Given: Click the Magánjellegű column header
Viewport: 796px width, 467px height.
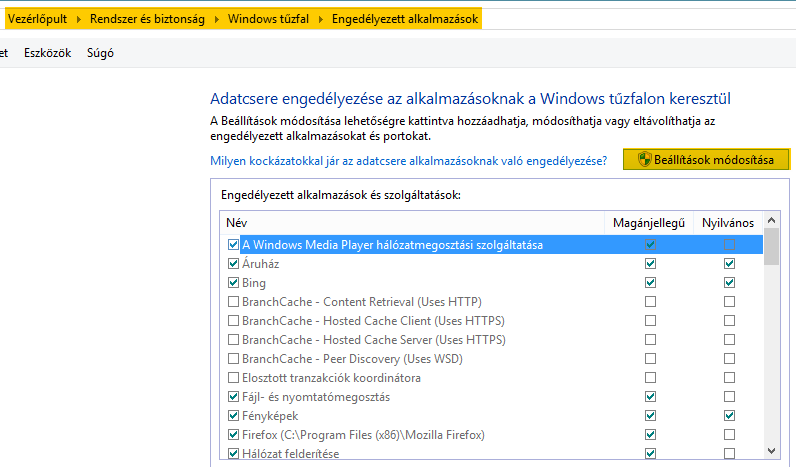Looking at the screenshot, I should (x=646, y=222).
